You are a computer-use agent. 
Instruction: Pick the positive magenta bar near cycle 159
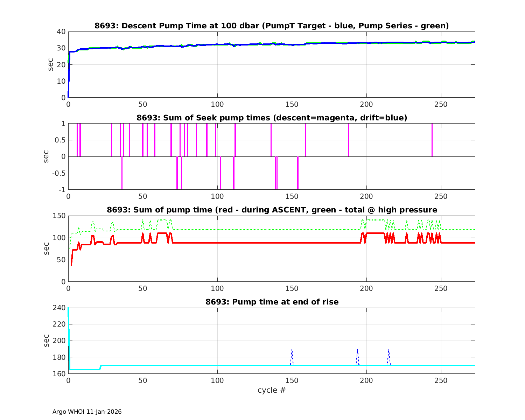(x=305, y=140)
